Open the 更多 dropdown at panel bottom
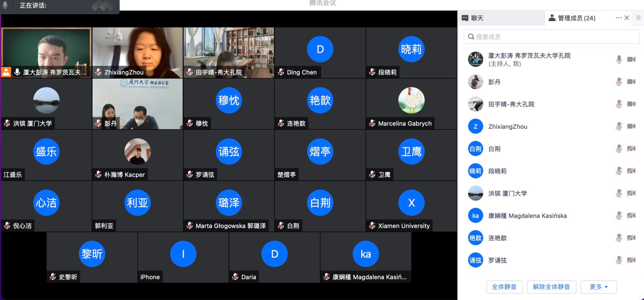The width and height of the screenshot is (644, 300). 598,287
